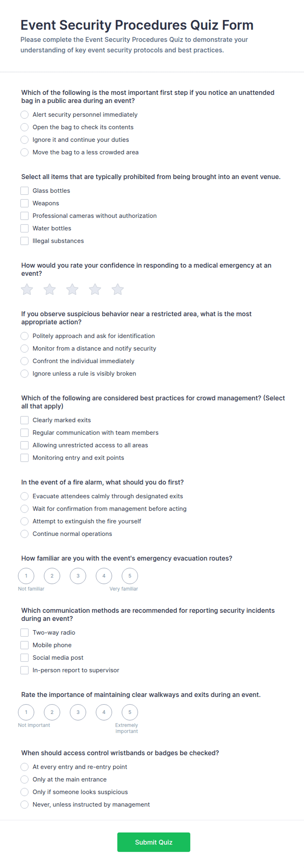304x868 pixels.
Task: Choose 1 'Not familiar' on evacuation scale
Action: click(26, 576)
